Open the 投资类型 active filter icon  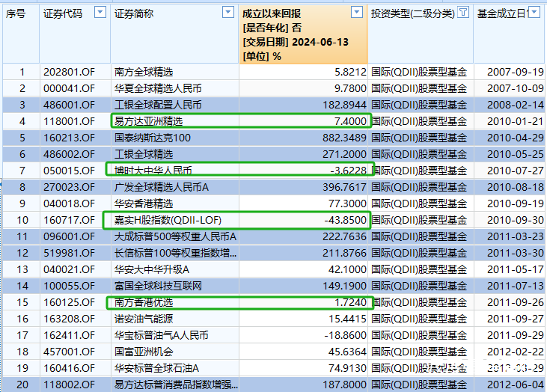point(463,13)
